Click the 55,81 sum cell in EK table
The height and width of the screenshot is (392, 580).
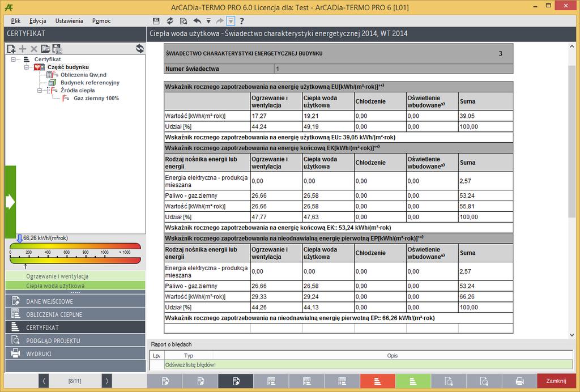[x=485, y=206]
